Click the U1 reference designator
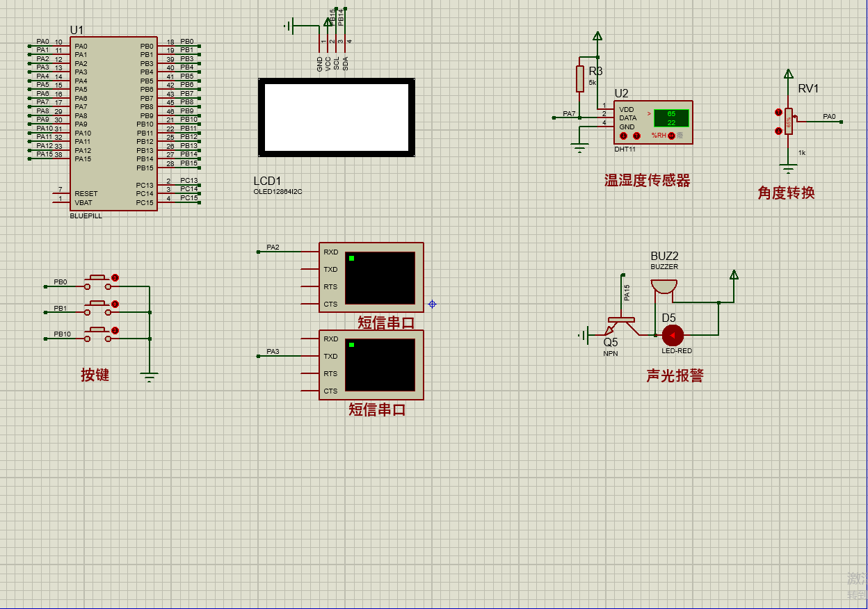Image resolution: width=868 pixels, height=609 pixels. click(77, 31)
